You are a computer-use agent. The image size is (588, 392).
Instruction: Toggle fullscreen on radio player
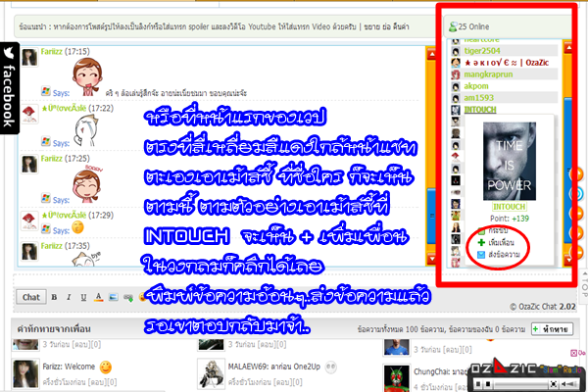(x=554, y=384)
